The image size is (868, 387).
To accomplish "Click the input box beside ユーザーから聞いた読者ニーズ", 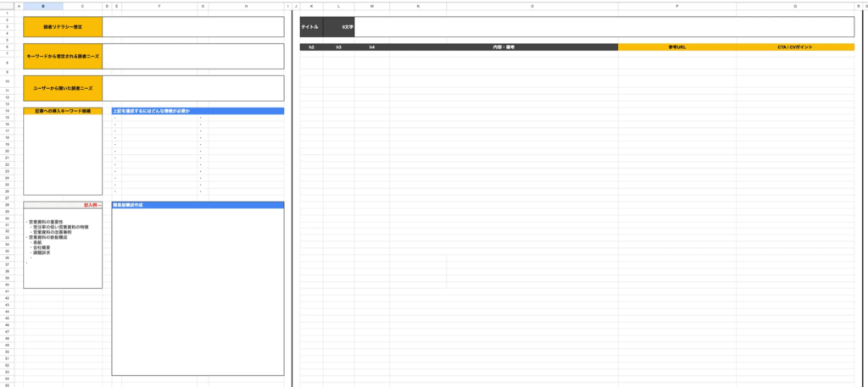I will click(193, 88).
